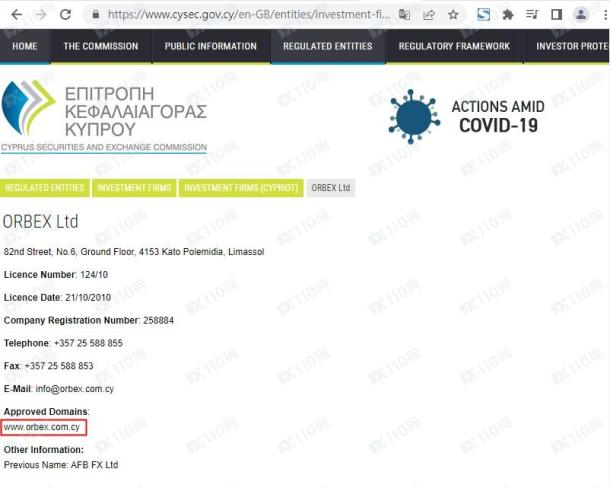Click the COVID-19 virus icon
Image resolution: width=610 pixels, height=488 pixels.
click(414, 116)
